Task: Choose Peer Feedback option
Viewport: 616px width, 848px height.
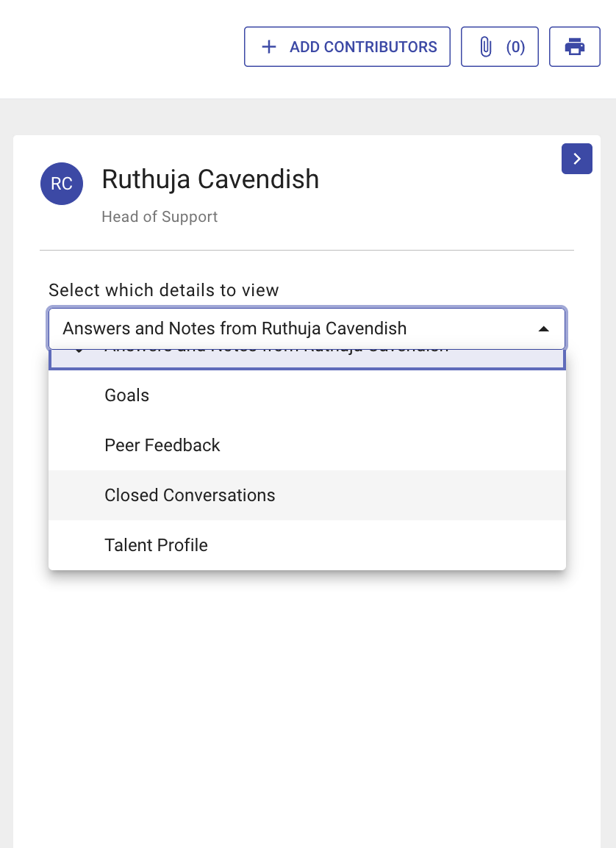Action: click(x=307, y=445)
